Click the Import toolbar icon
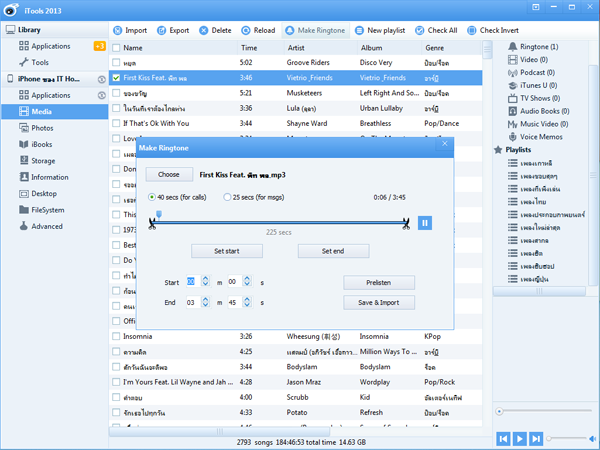This screenshot has width=600, height=450. coord(116,31)
